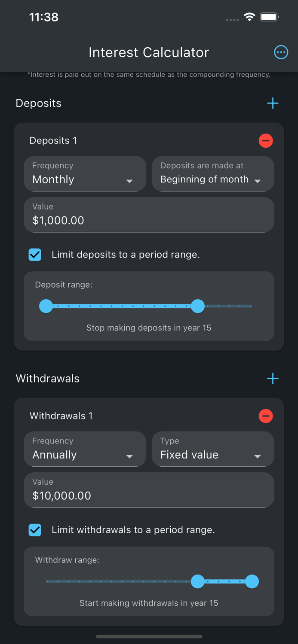Remove Deposits 1 using the red minus icon
This screenshot has width=298, height=644.
(266, 140)
